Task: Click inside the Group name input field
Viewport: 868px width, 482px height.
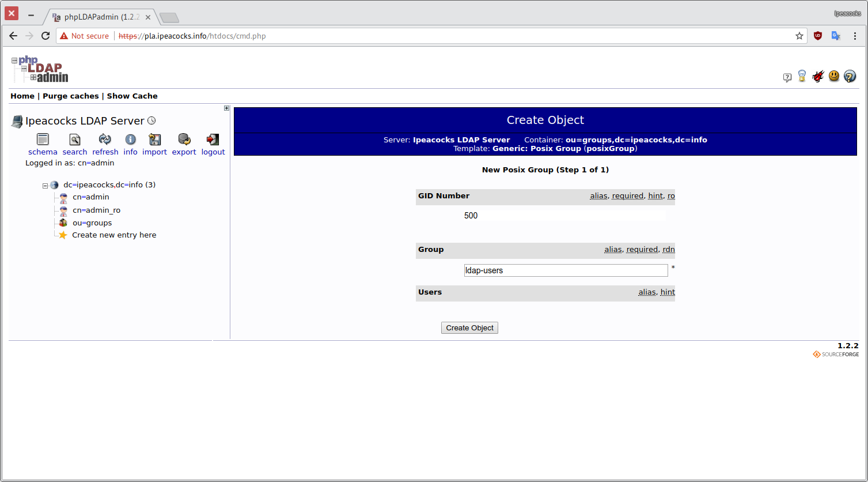Action: coord(566,270)
